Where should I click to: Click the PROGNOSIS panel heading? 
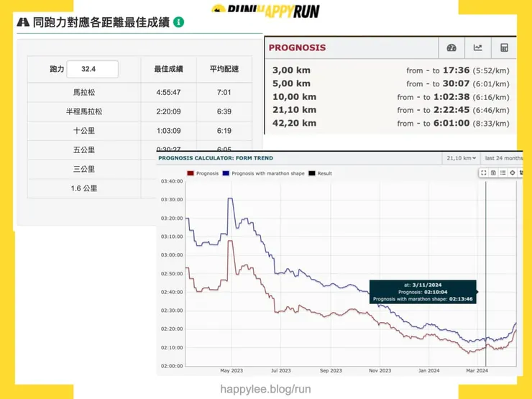[297, 47]
